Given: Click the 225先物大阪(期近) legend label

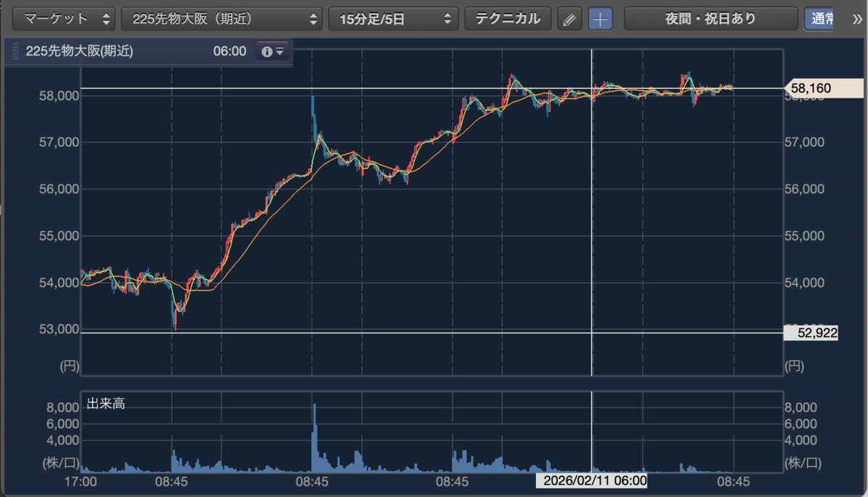Looking at the screenshot, I should [x=79, y=52].
